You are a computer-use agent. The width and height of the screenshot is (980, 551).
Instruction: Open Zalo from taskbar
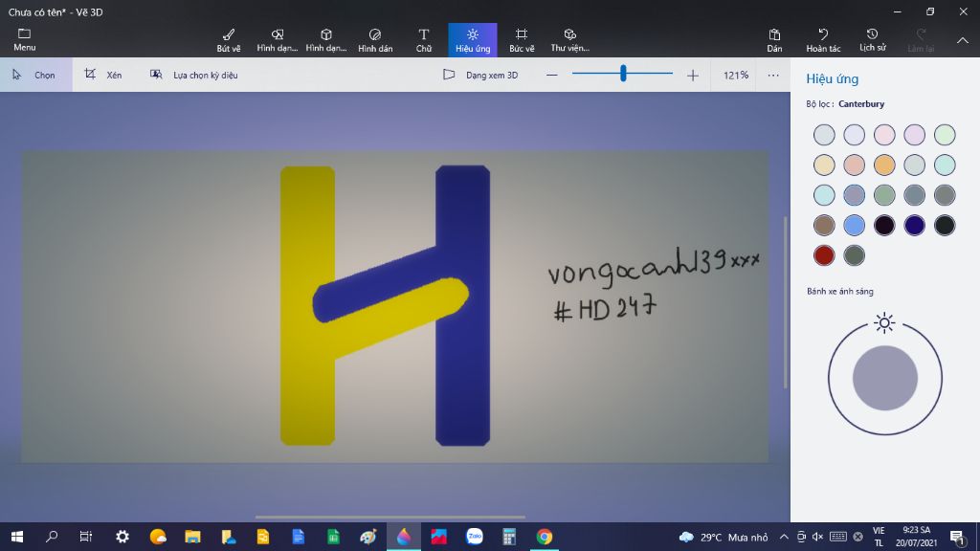coord(475,537)
